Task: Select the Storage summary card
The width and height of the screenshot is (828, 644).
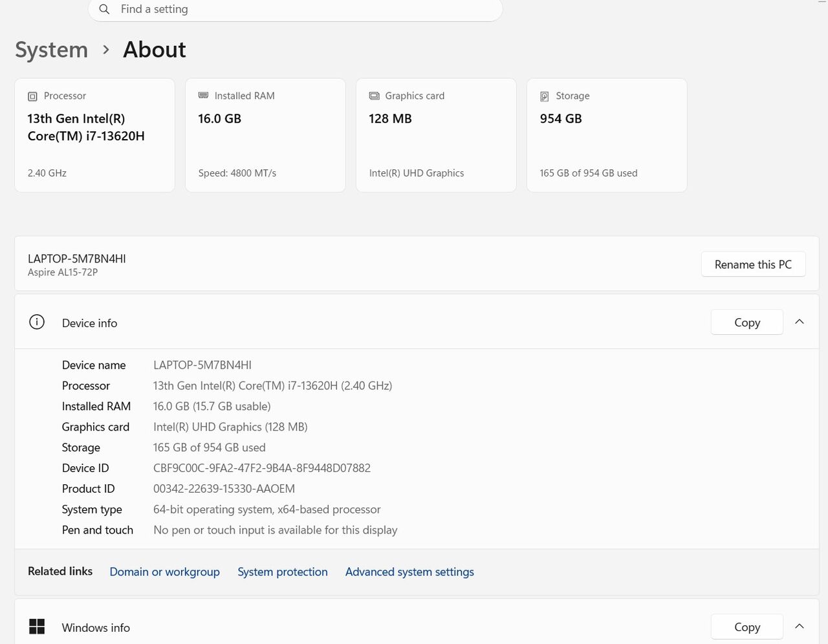Action: pos(607,135)
